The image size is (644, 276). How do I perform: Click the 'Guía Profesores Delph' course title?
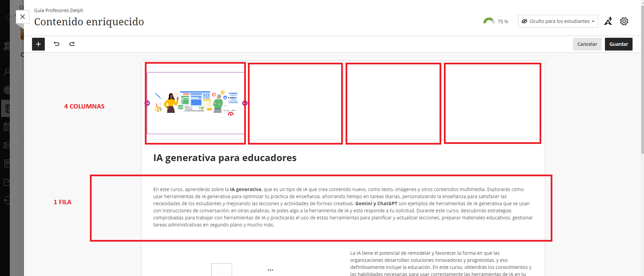[x=59, y=10]
